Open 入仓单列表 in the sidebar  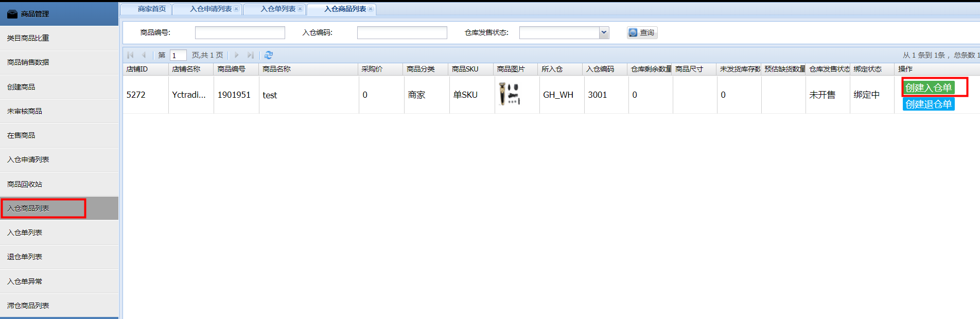25,233
